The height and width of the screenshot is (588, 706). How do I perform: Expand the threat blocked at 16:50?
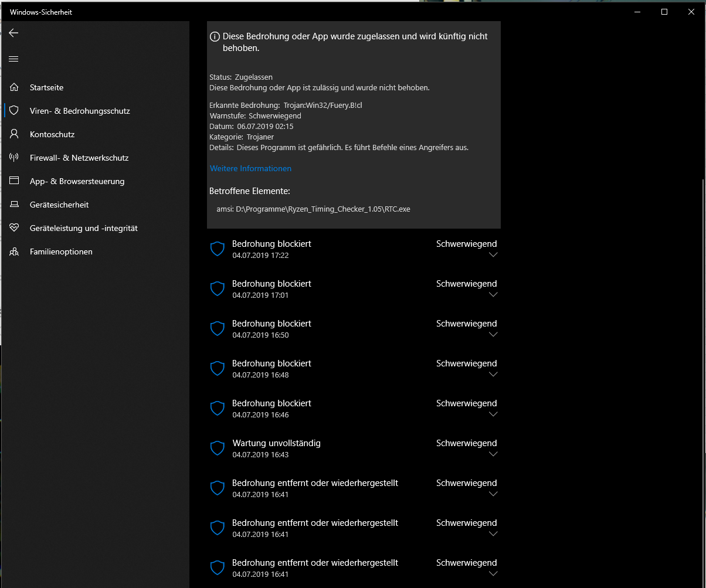click(493, 335)
